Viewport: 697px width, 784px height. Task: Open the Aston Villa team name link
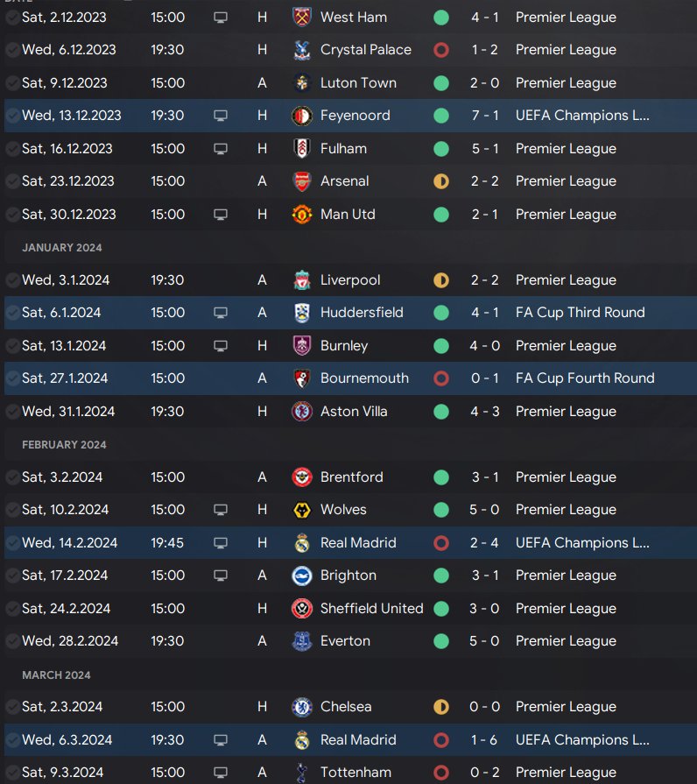click(x=354, y=412)
